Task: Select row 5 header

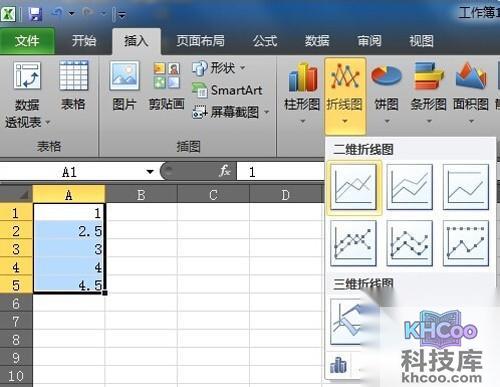Action: 16,285
